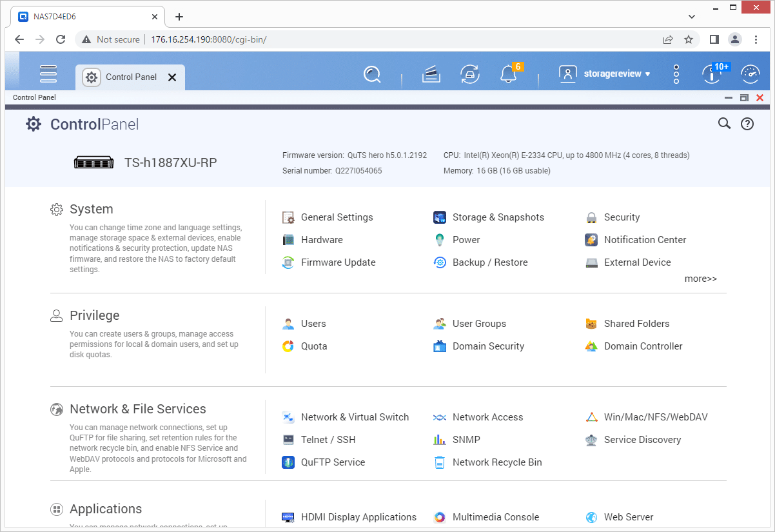Search within Control Panel magnifier icon

point(724,124)
